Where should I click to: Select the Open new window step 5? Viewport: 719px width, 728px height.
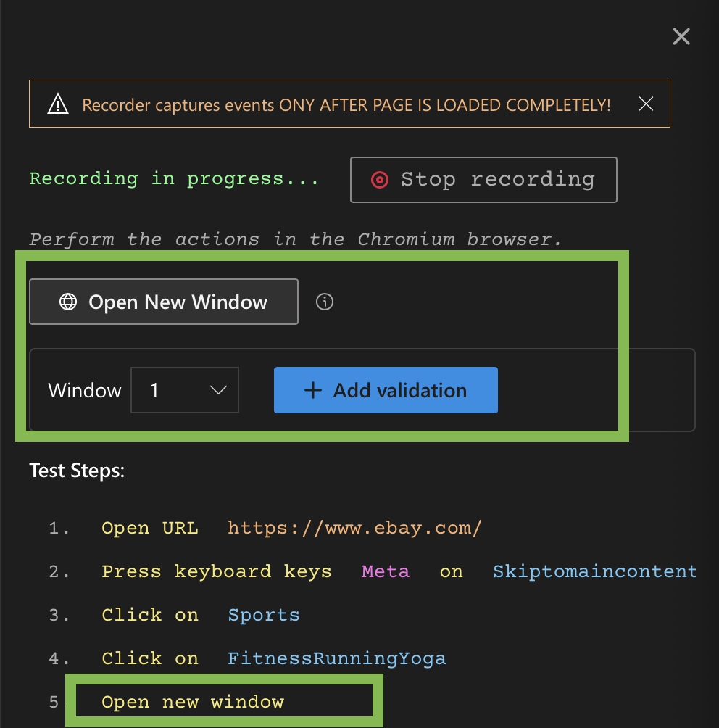[193, 702]
